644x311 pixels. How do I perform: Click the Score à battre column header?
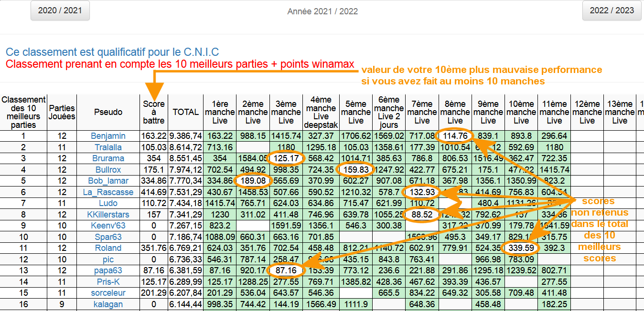click(154, 112)
